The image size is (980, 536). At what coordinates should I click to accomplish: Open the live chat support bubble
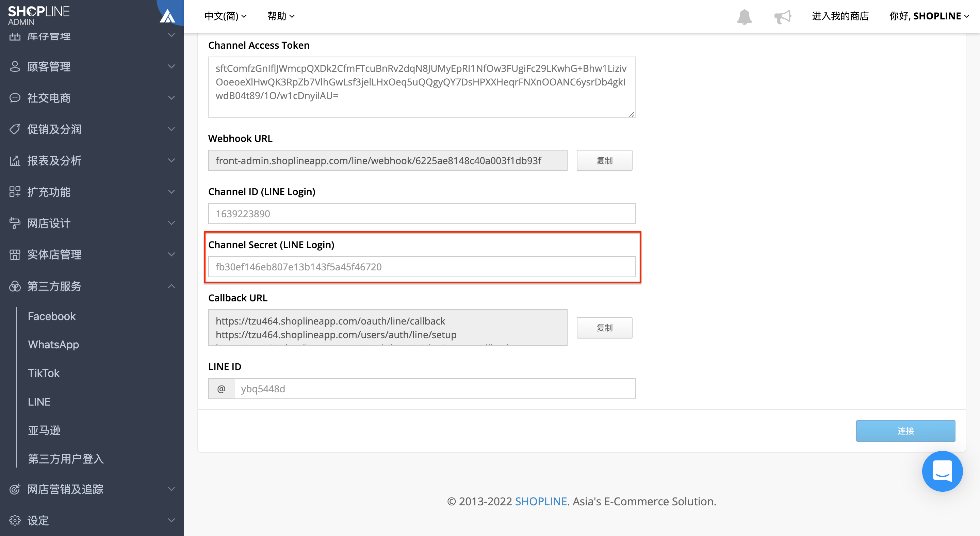[942, 471]
